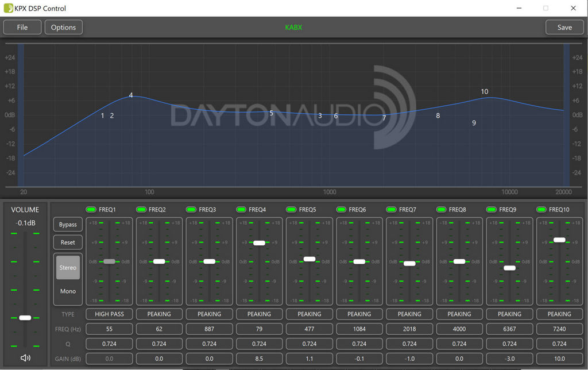The height and width of the screenshot is (370, 588).
Task: Click the FREQ2 Q field
Action: click(x=159, y=344)
